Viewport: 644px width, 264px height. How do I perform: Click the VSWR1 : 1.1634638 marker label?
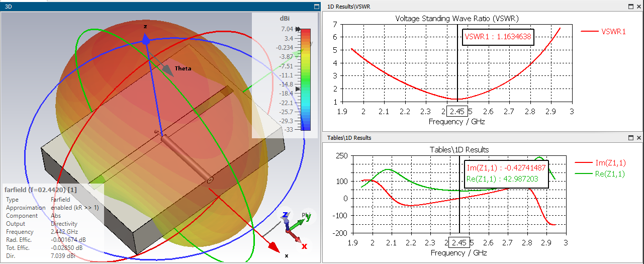(497, 37)
